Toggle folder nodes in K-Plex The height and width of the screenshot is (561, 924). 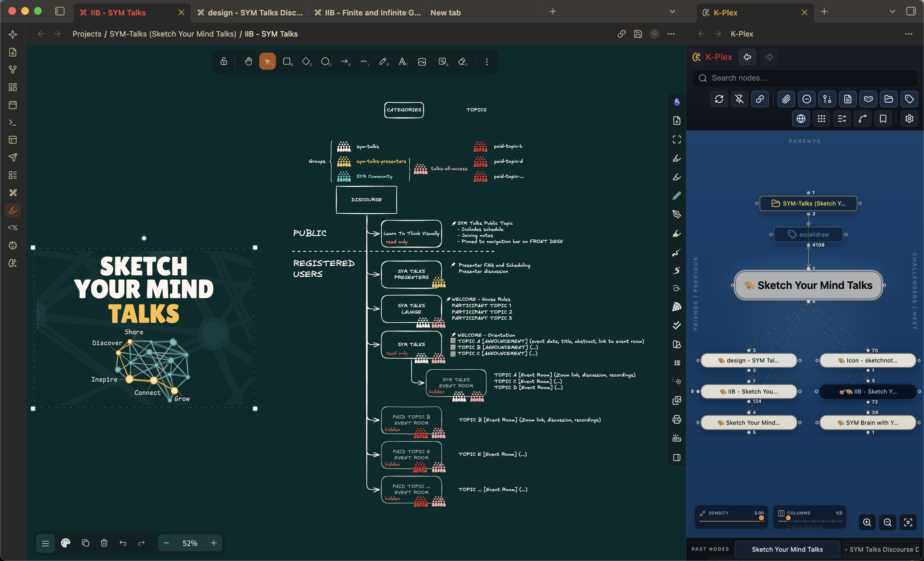(888, 99)
